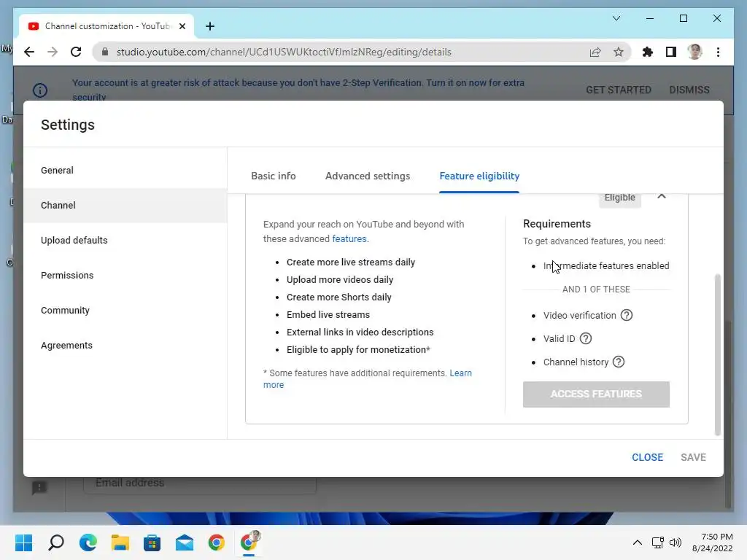Select Feature eligibility tab
Screen dimensions: 747x560
click(x=479, y=176)
